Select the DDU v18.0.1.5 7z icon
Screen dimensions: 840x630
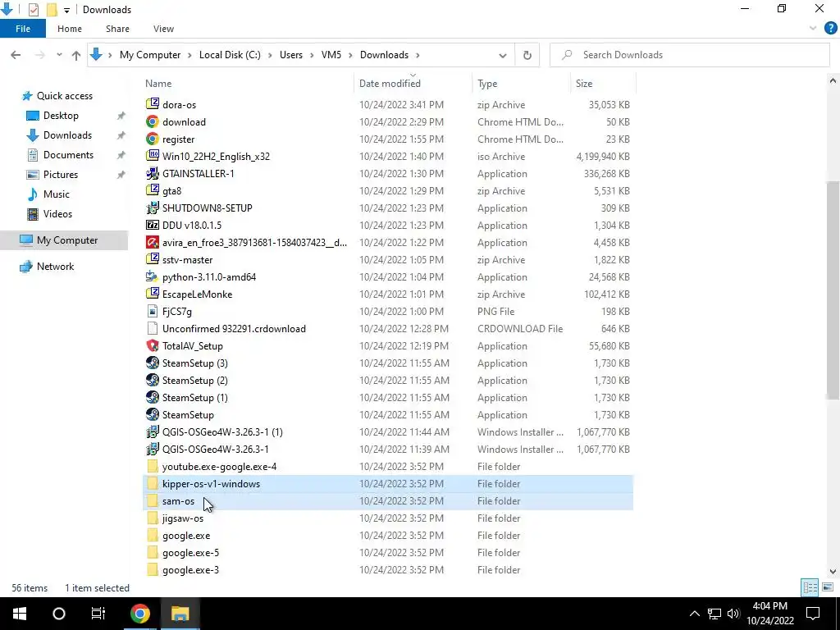[153, 225]
